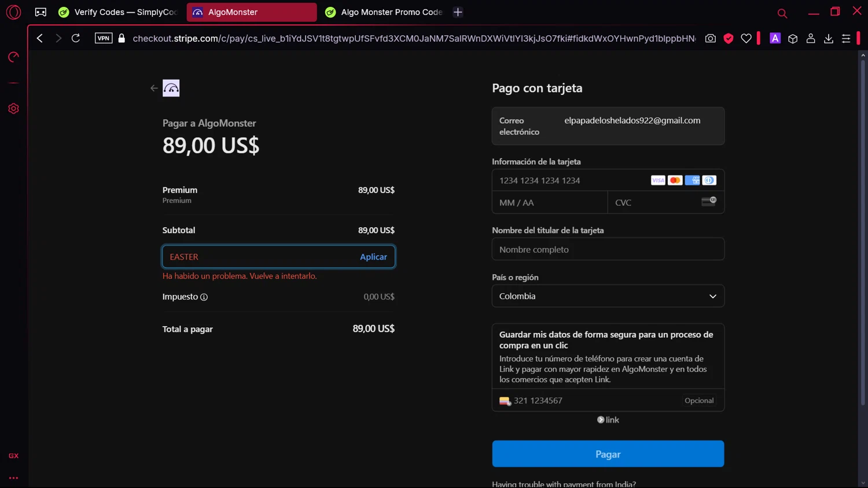Click the AlgoMonster merchant logo
This screenshot has width=868, height=488.
171,88
